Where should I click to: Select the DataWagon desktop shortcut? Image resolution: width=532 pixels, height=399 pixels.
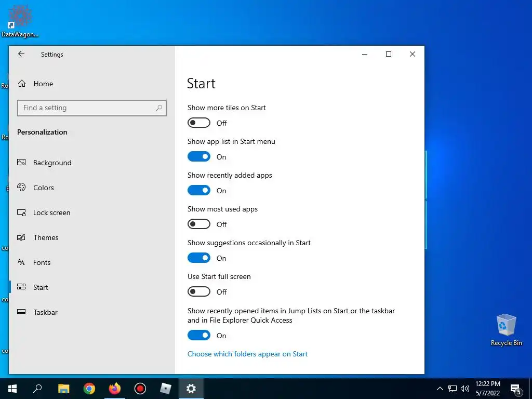tap(20, 20)
